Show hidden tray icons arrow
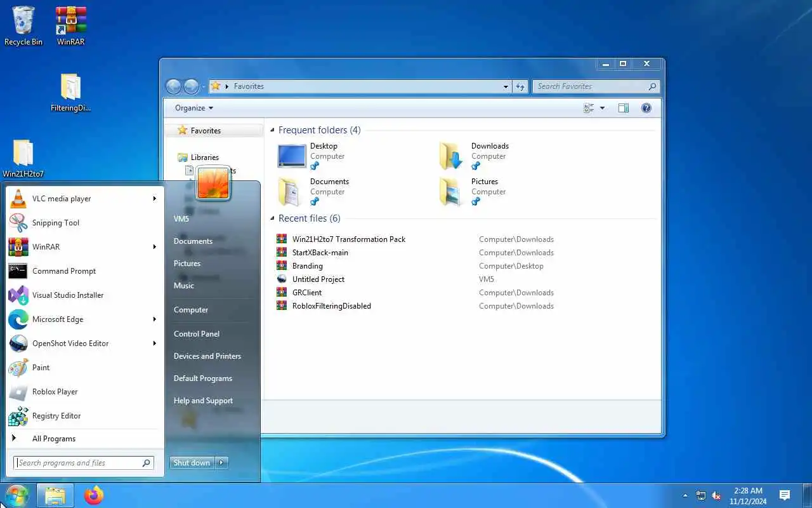This screenshot has width=812, height=508. point(685,495)
